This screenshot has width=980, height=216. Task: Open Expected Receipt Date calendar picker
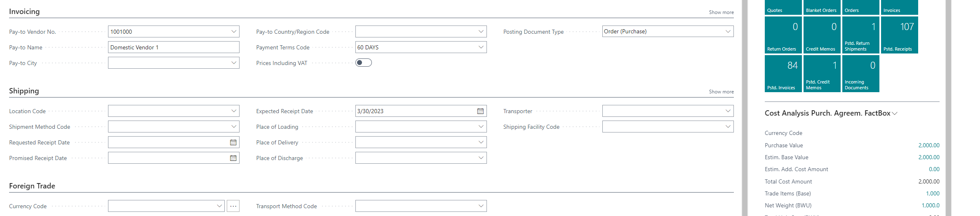[480, 111]
